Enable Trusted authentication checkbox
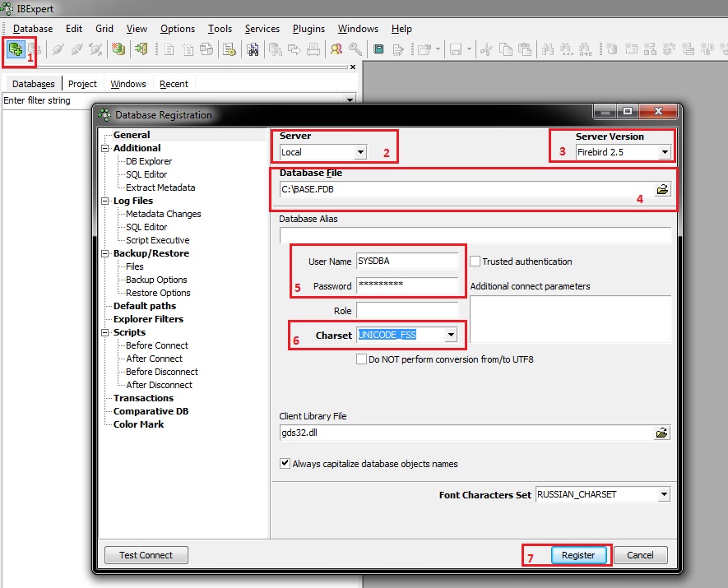This screenshot has width=728, height=588. coord(475,262)
